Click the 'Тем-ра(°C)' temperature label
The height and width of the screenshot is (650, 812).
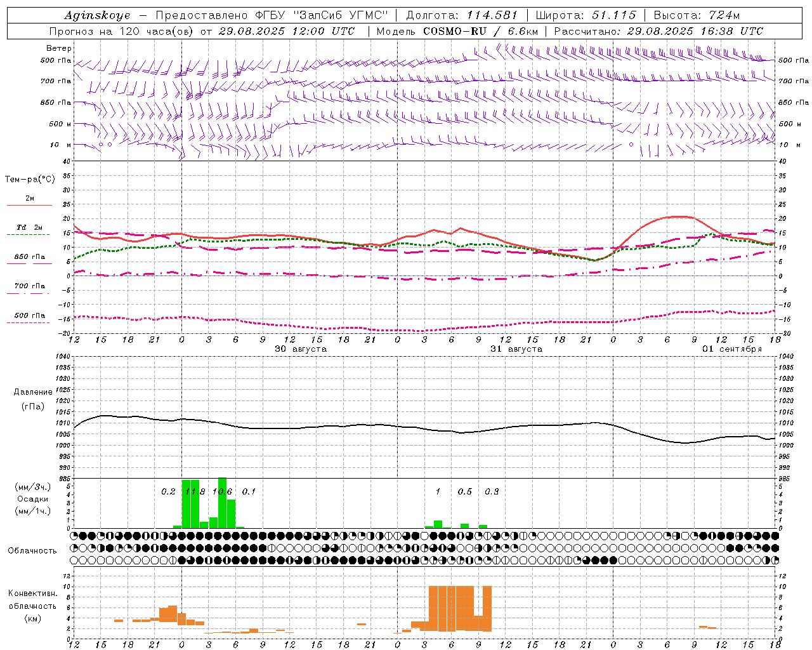30,180
